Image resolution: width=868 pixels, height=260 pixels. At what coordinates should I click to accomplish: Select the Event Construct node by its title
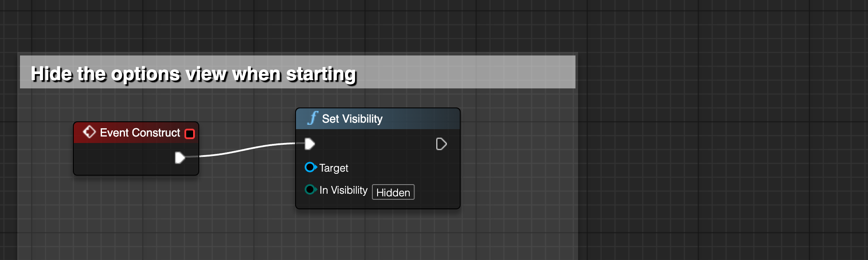pyautogui.click(x=140, y=133)
